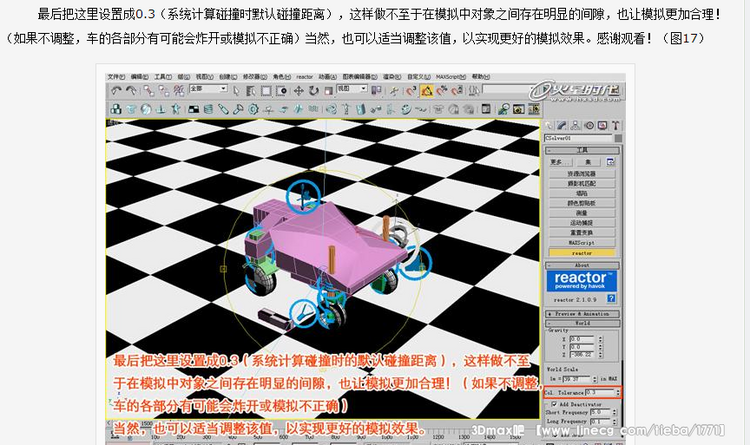Click the Col. Tolerance spinner arrows

618,392
